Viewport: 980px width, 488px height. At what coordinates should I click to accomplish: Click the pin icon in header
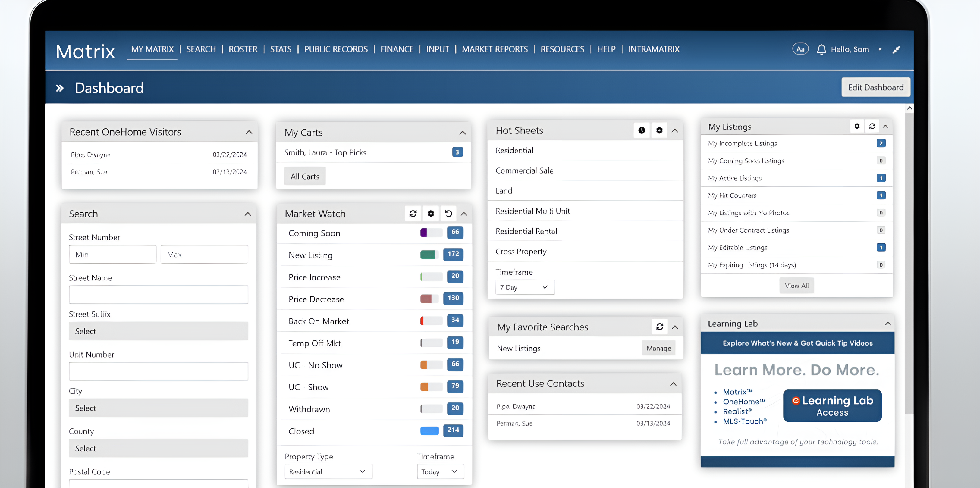pos(896,50)
